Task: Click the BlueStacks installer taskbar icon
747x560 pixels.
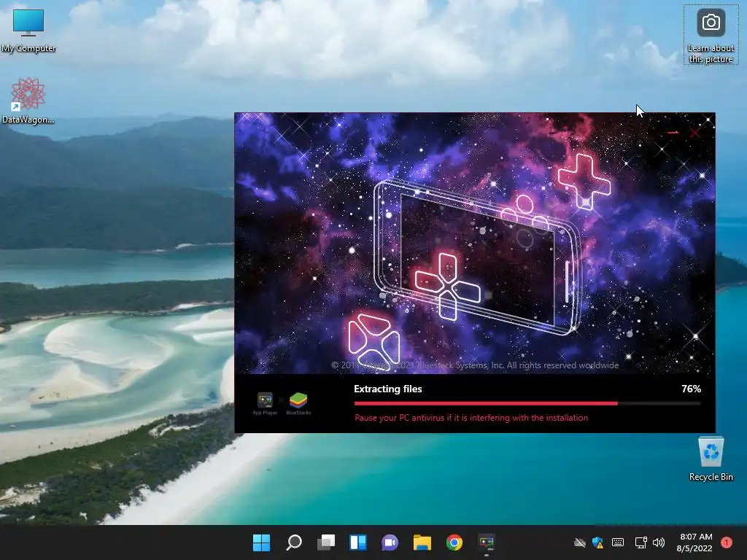Action: (487, 542)
